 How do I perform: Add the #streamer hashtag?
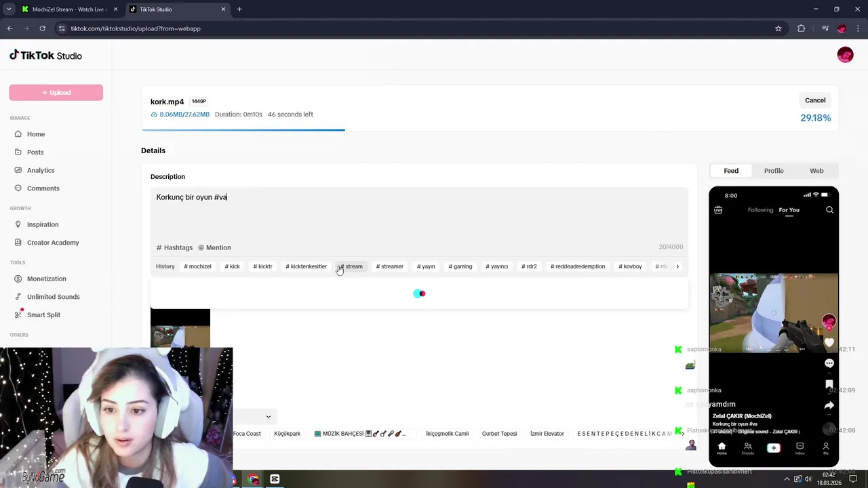389,266
